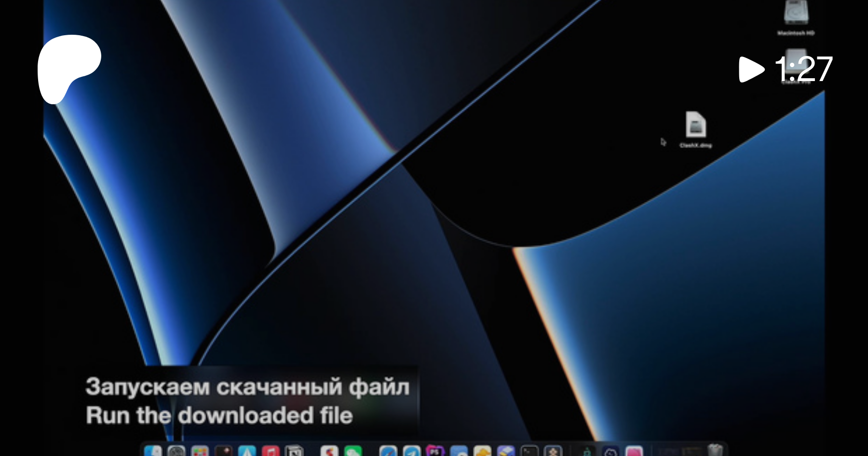
Task: Open Telegram from the dock
Action: coord(412,452)
